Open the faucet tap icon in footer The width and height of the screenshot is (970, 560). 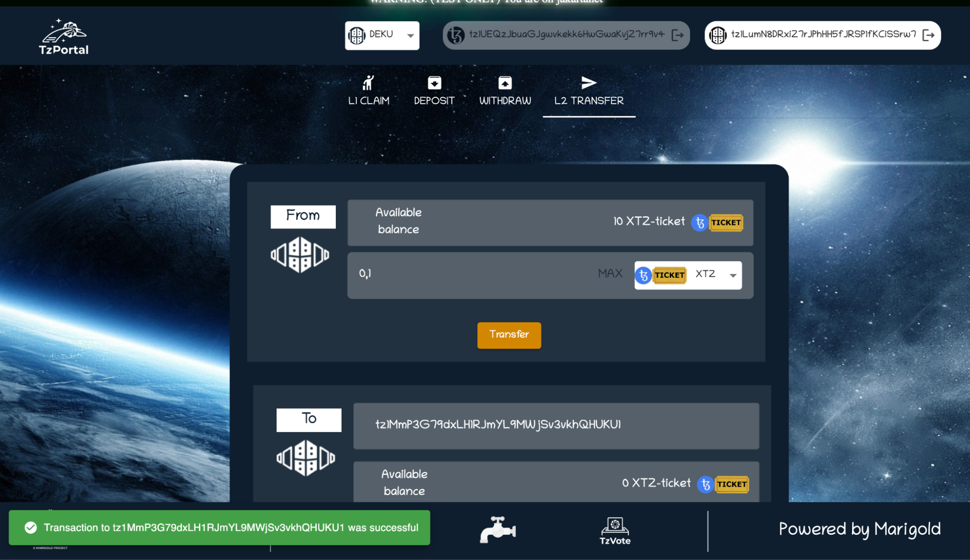[497, 529]
